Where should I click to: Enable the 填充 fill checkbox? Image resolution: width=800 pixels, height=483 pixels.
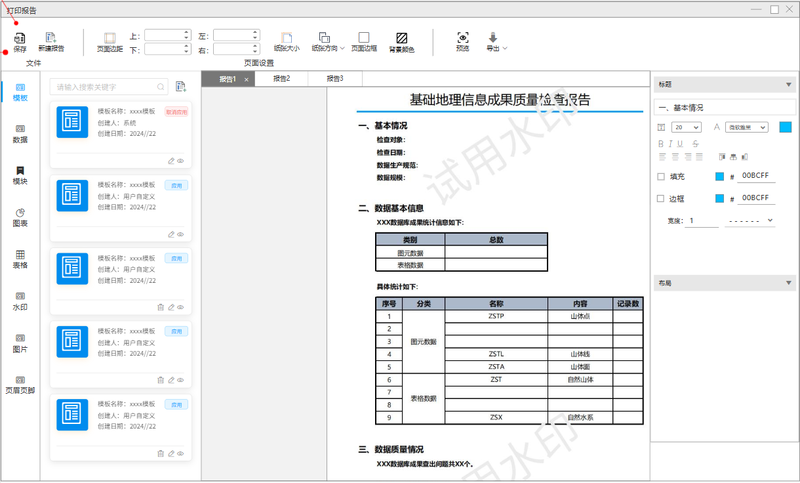[x=661, y=176]
